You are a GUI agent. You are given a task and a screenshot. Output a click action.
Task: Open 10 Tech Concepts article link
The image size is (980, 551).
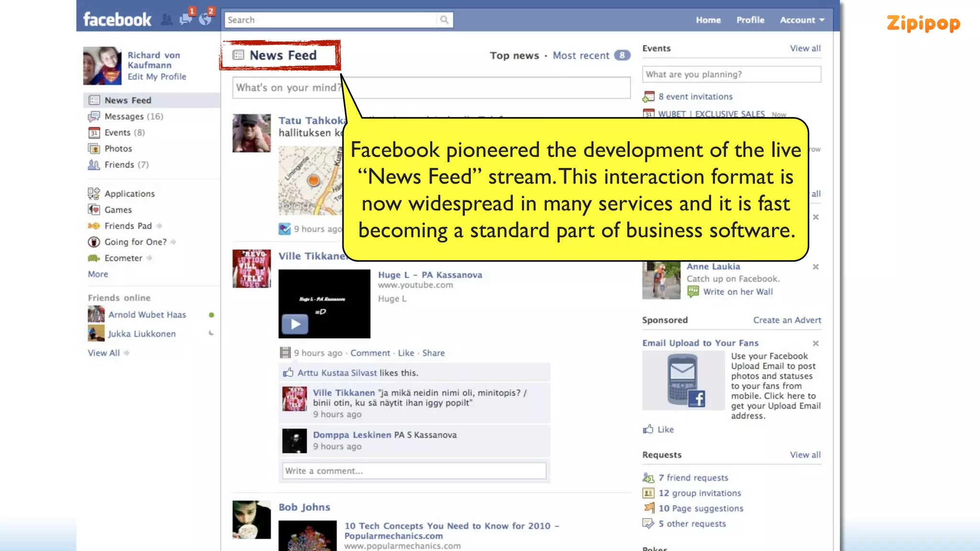[451, 531]
